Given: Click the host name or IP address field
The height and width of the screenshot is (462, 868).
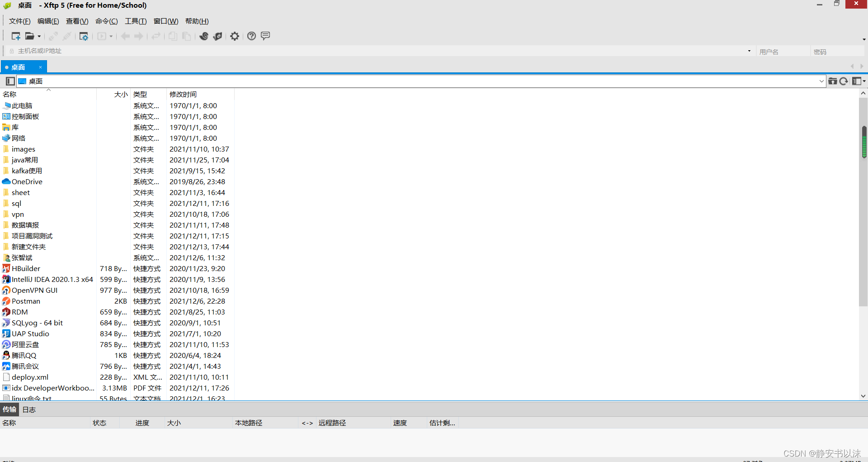Looking at the screenshot, I should [x=380, y=51].
